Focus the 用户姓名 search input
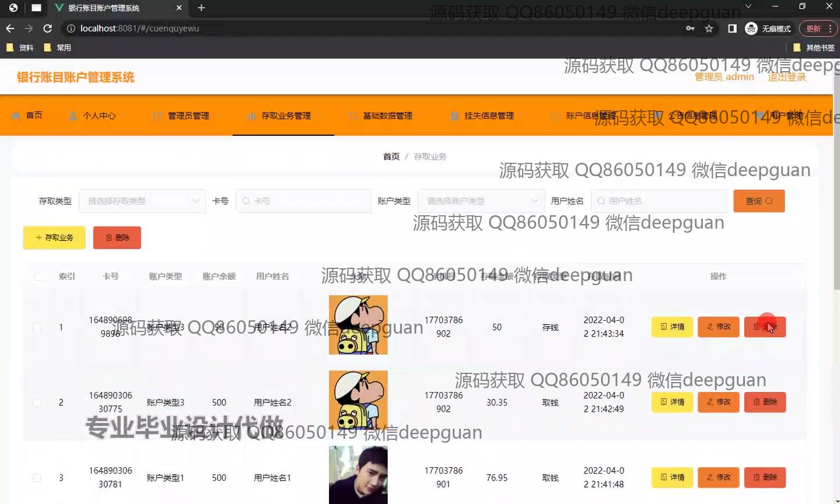 [659, 201]
